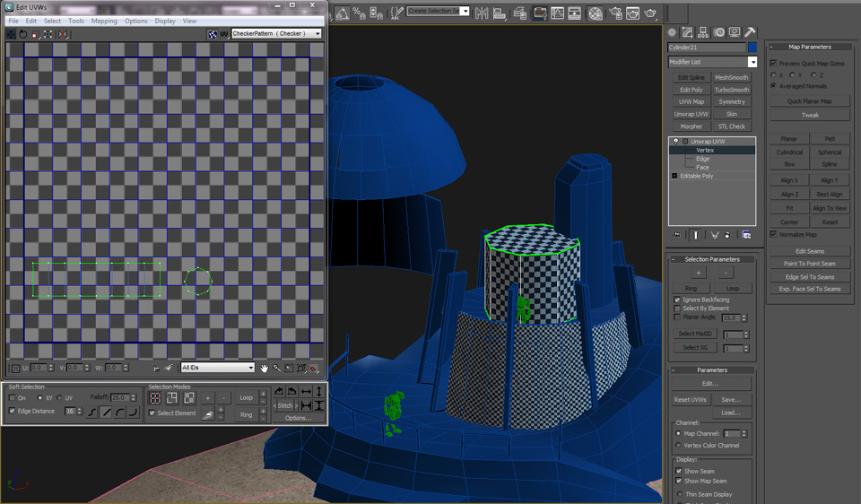Select the Pan hand tool in UV editor
Screen dimensions: 861x504
click(x=265, y=368)
